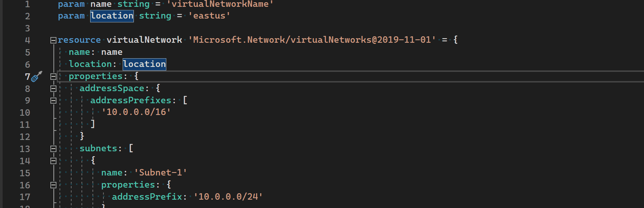644x208 pixels.
Task: Click the highlighted location value on line 6
Action: pyautogui.click(x=144, y=64)
